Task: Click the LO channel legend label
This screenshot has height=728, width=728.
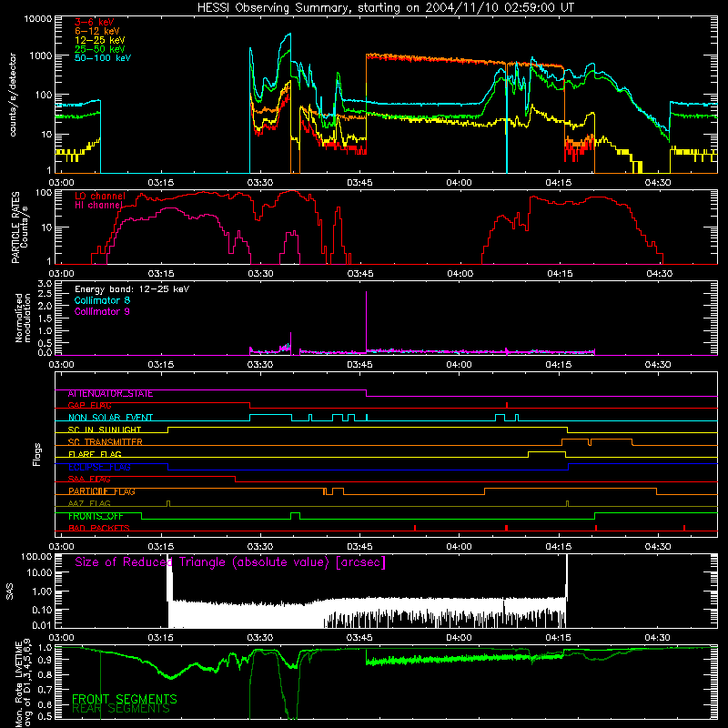Action: click(100, 196)
